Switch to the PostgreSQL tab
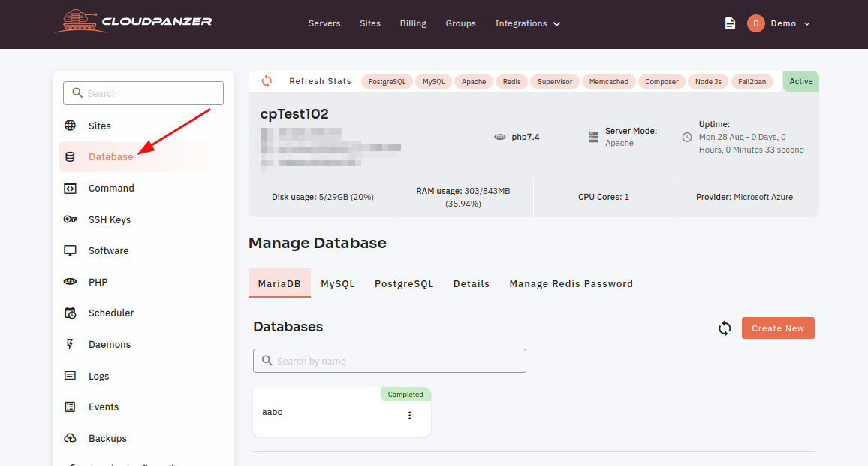The image size is (868, 466). click(404, 283)
